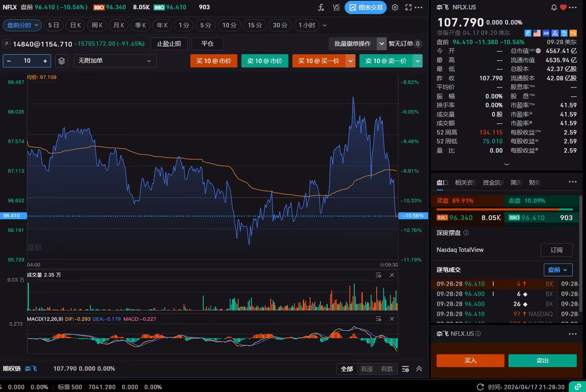
Task: Enter fullscreen chart mode
Action: click(408, 7)
